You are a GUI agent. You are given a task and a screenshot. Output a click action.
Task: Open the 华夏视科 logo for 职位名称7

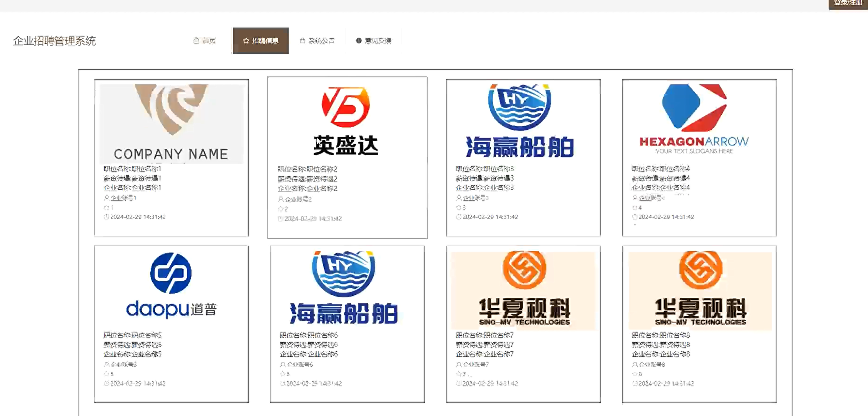click(x=524, y=290)
